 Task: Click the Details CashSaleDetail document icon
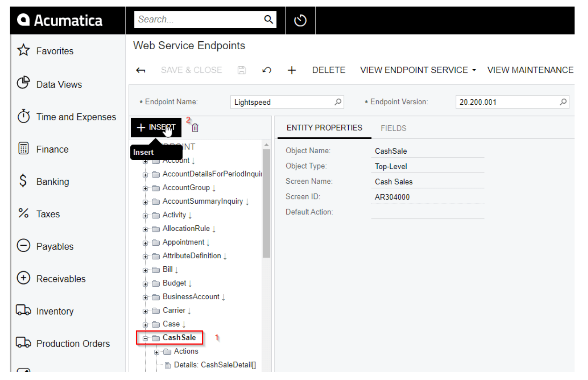coord(168,365)
